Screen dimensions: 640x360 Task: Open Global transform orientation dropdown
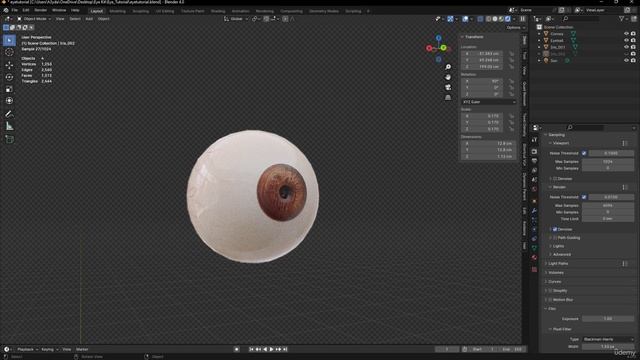tap(236, 19)
